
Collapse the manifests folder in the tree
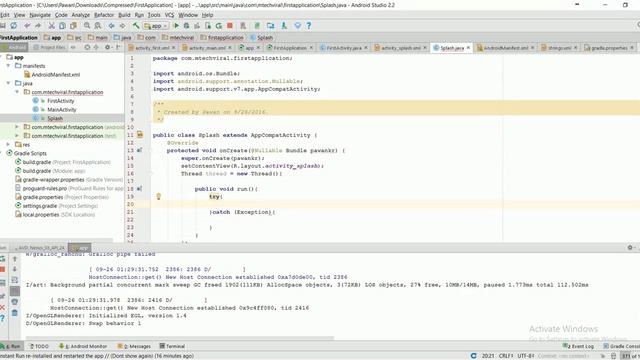[x=8, y=66]
